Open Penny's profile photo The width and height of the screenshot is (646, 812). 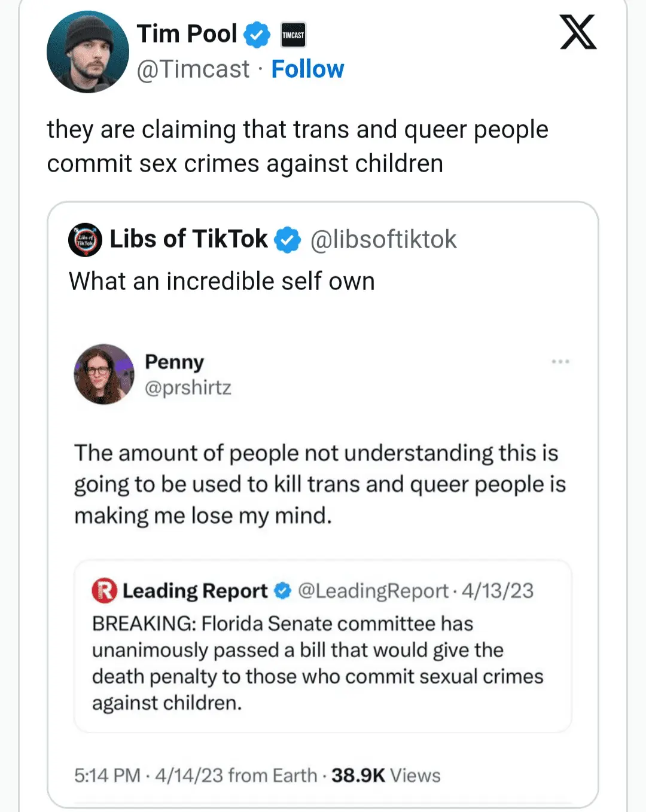click(104, 374)
